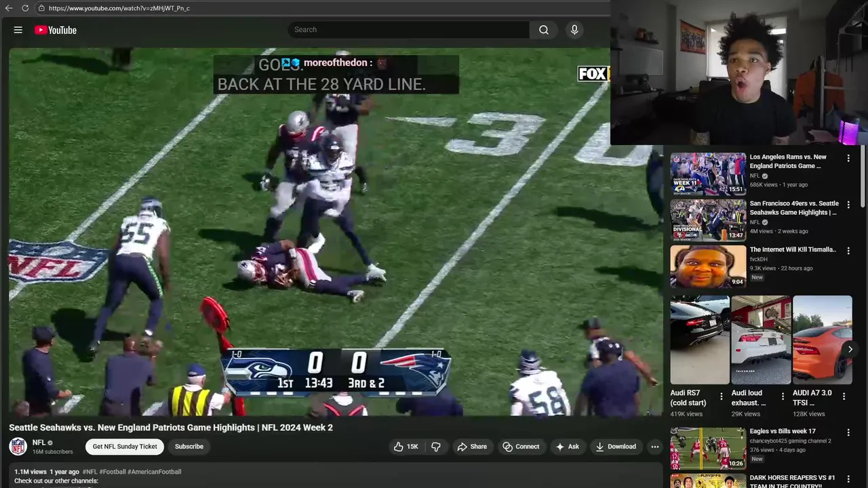Open The Internet Will K!ll Tismalla title
Screen dimensions: 868x488
793,249
